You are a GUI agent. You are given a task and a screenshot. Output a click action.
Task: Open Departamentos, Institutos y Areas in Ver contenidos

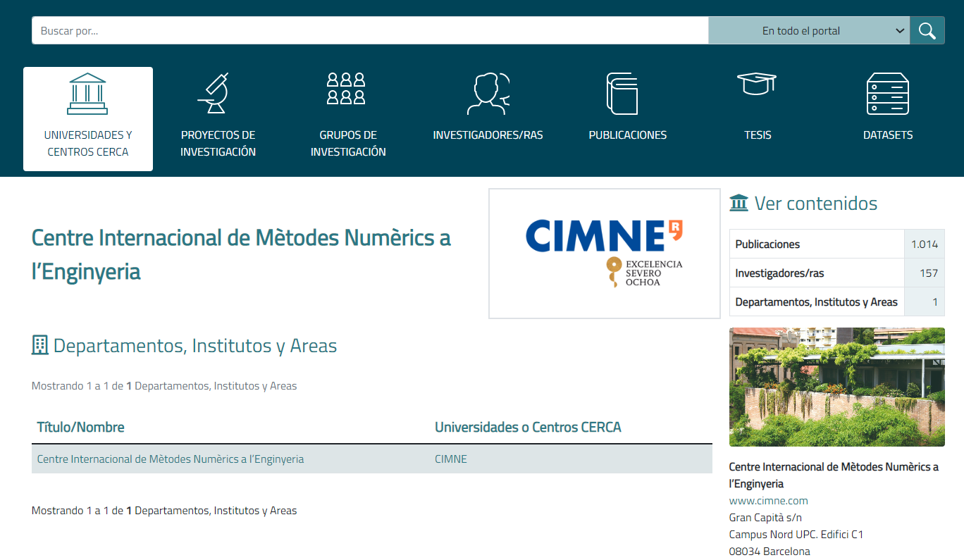coord(816,302)
